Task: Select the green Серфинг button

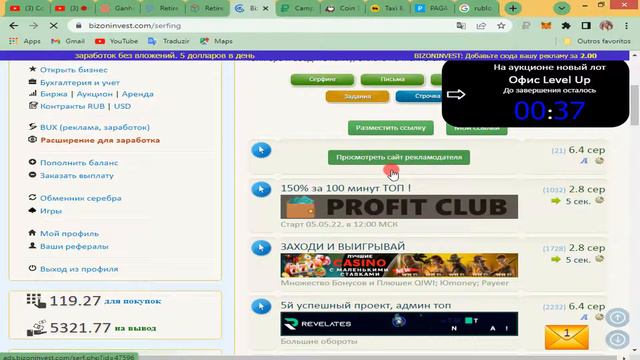Action: (322, 79)
